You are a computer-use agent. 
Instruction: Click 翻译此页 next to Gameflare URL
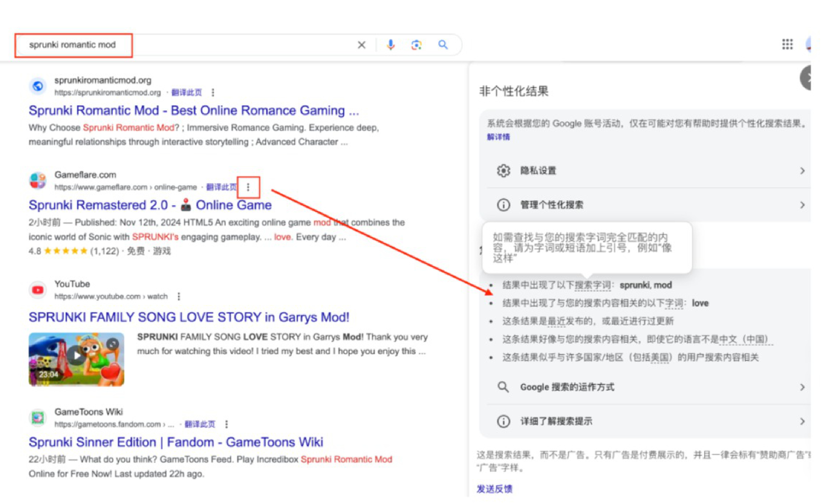tap(221, 187)
